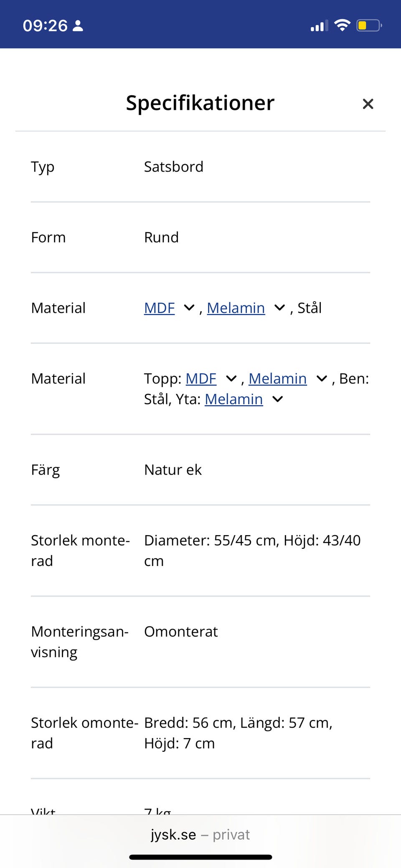This screenshot has width=401, height=868.
Task: Tap the jysk.se address bar
Action: (200, 835)
